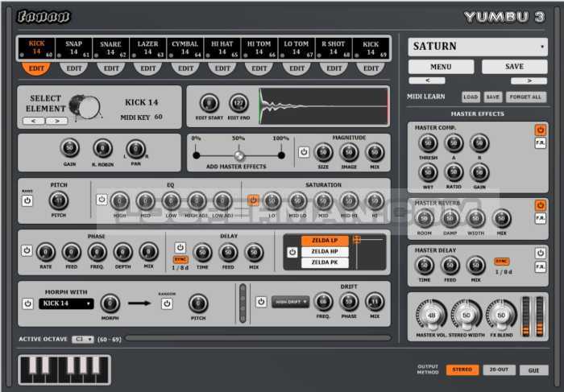The width and height of the screenshot is (564, 392).
Task: Disable the Saturation power button
Action: (253, 200)
